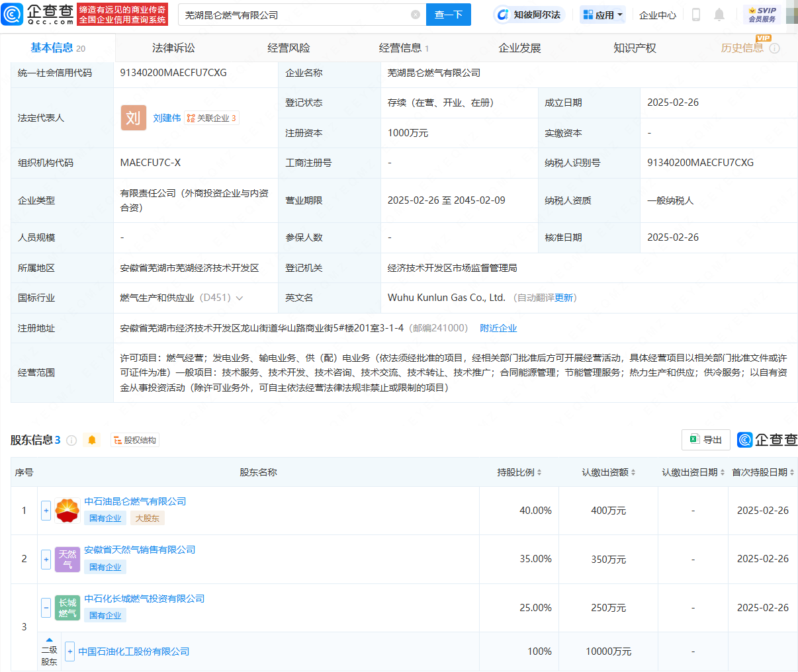Open 中石化长城燃气投资有限公司 shareholder link
This screenshot has width=798, height=672.
pos(144,599)
